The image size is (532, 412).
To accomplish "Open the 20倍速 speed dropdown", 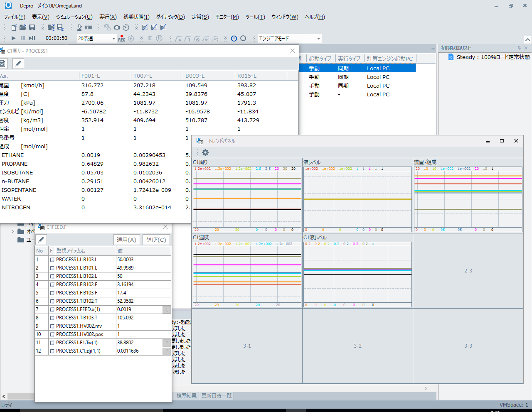I will (113, 38).
